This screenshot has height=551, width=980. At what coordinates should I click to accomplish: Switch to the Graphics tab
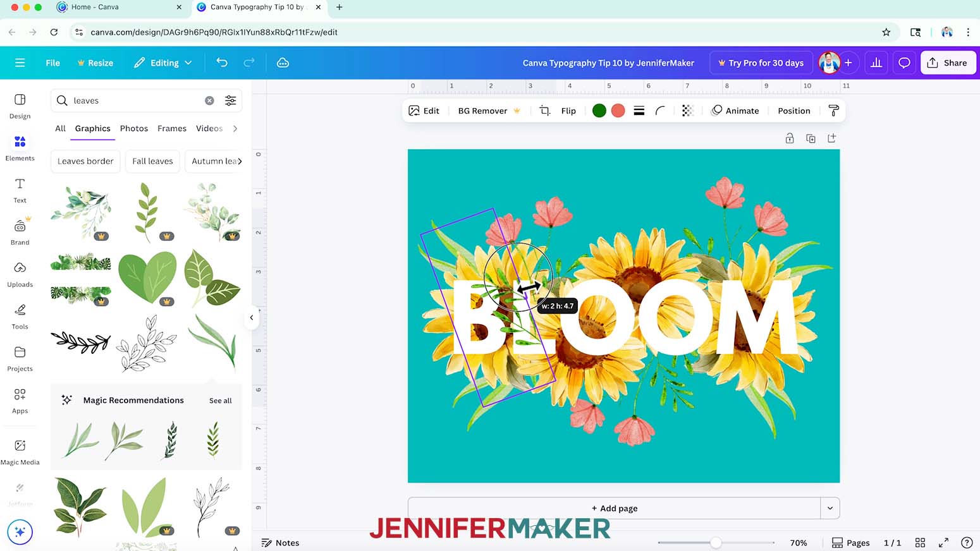tap(92, 128)
